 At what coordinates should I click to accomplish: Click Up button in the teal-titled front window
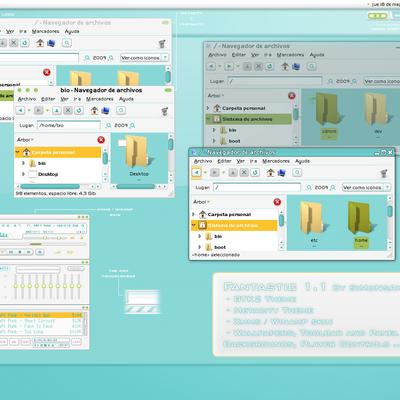click(233, 172)
